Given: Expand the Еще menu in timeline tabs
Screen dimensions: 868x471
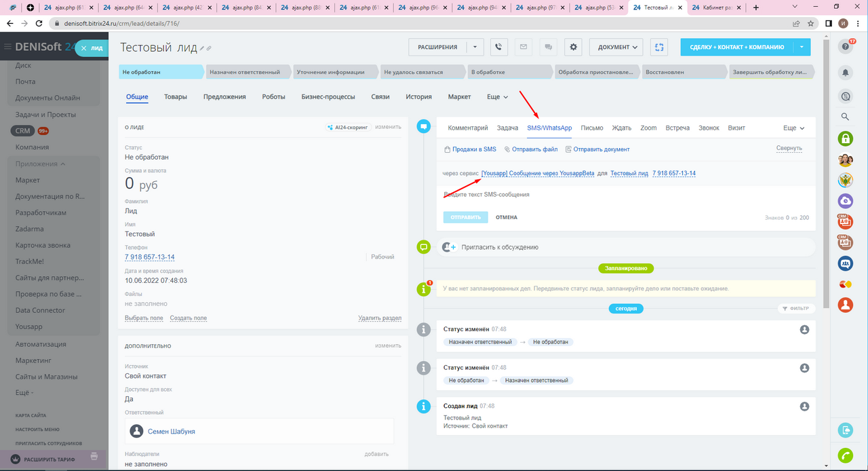Looking at the screenshot, I should (x=793, y=128).
